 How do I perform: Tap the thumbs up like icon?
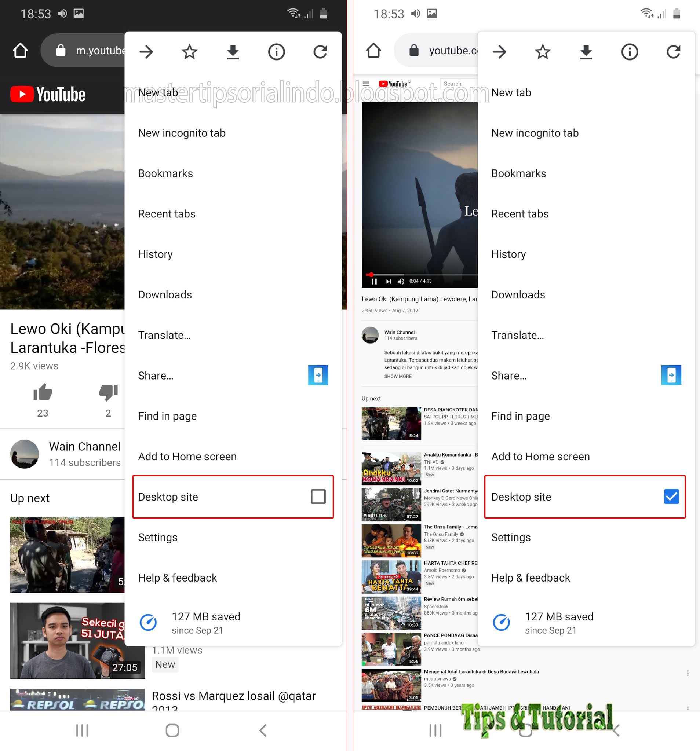(x=43, y=392)
